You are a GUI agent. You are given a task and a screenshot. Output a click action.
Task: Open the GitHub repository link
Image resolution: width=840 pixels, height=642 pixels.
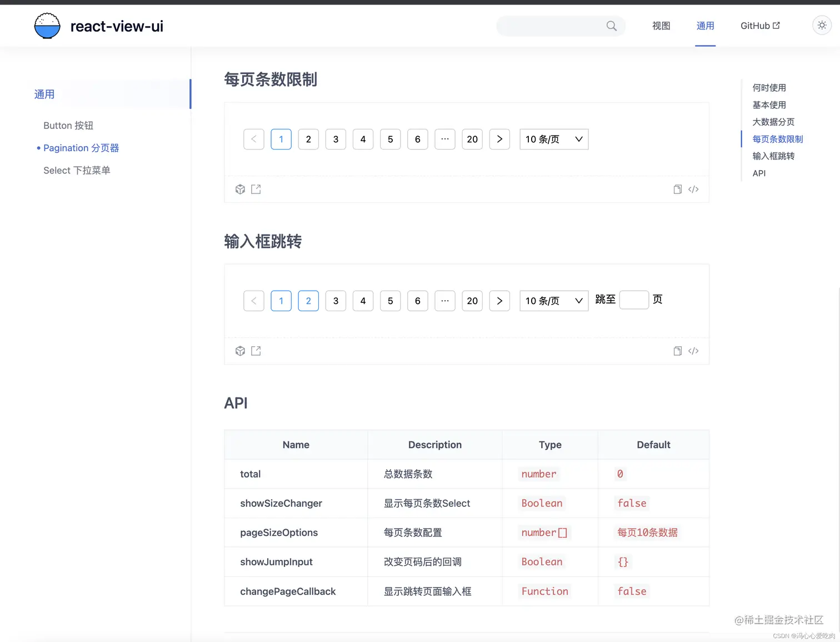pos(759,26)
